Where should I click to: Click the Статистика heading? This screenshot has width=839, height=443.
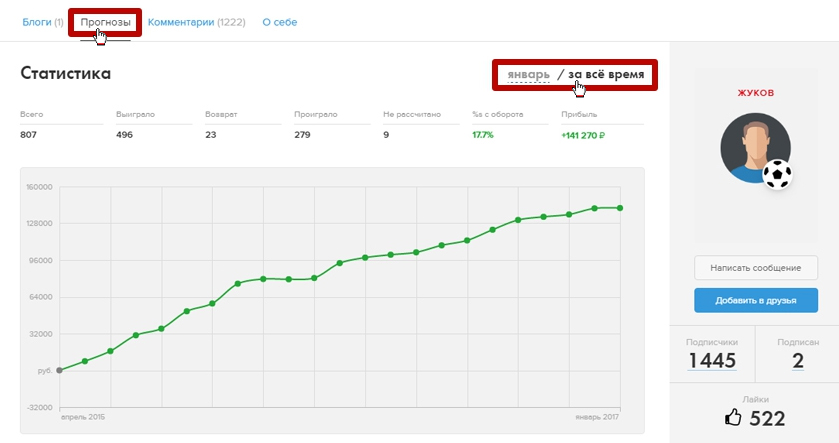[65, 73]
